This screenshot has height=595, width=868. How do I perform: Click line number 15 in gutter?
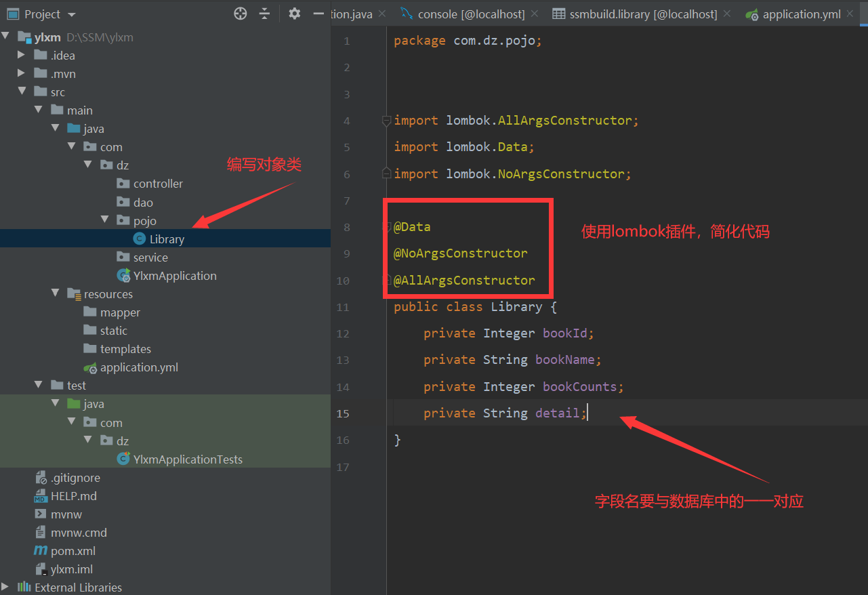coord(344,413)
